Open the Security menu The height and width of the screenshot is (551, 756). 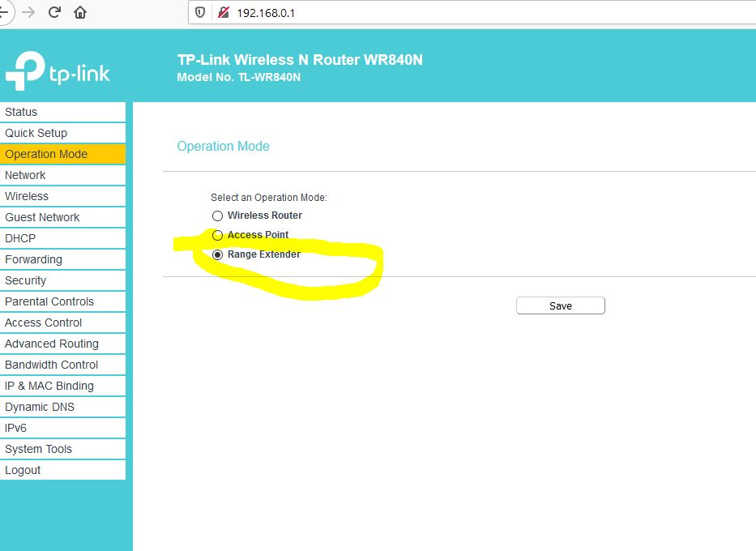pyautogui.click(x=62, y=280)
